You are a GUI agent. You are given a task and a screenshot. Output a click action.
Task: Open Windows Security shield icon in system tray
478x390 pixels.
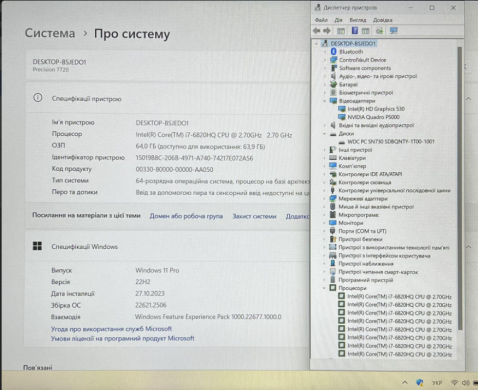(420, 382)
